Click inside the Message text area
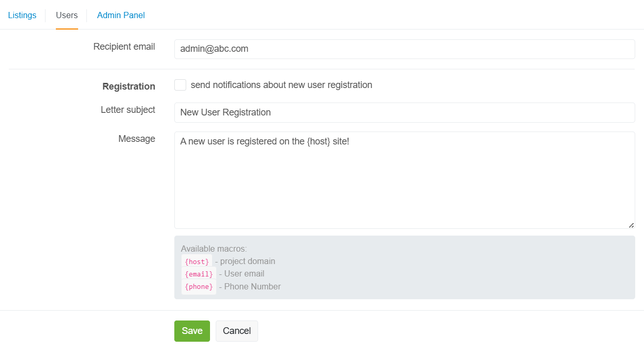The width and height of the screenshot is (644, 350). pyautogui.click(x=404, y=180)
